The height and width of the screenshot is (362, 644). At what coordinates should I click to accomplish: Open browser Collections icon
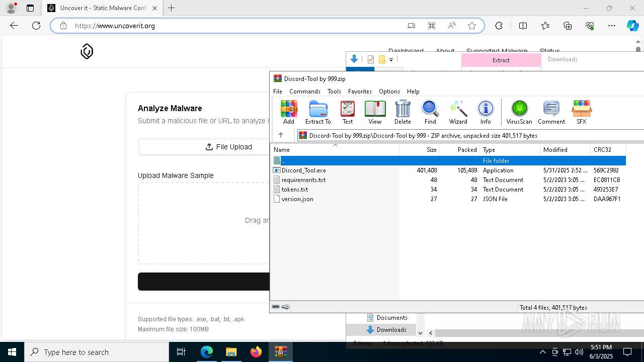tap(568, 26)
